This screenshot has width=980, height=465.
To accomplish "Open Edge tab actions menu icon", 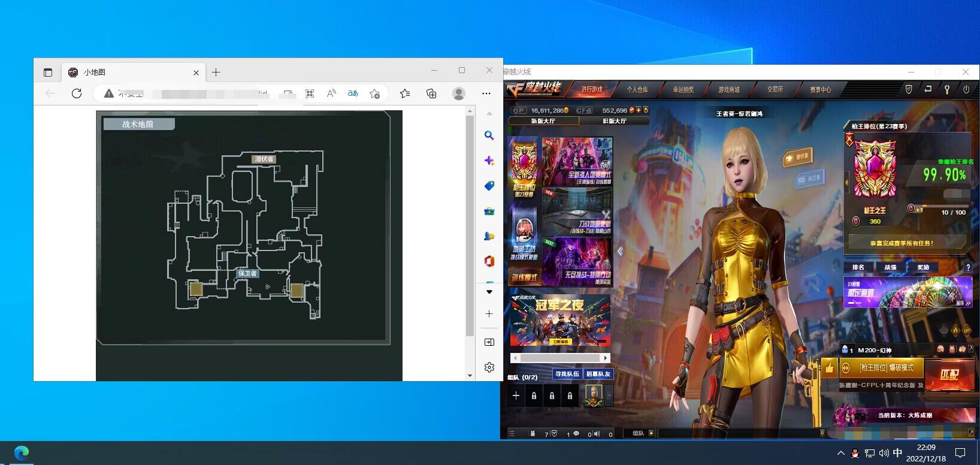I will [x=48, y=73].
